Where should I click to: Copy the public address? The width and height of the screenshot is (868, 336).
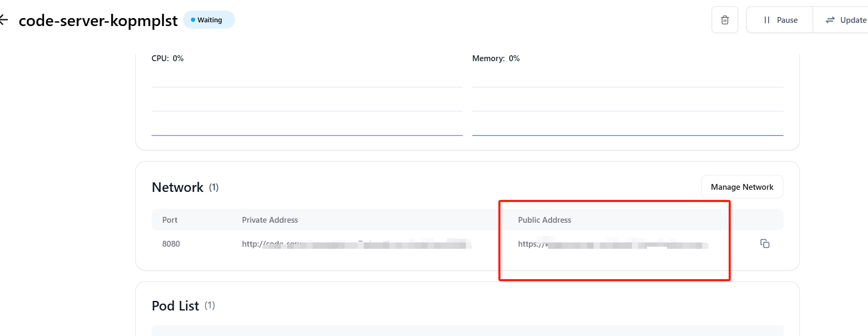pos(765,243)
